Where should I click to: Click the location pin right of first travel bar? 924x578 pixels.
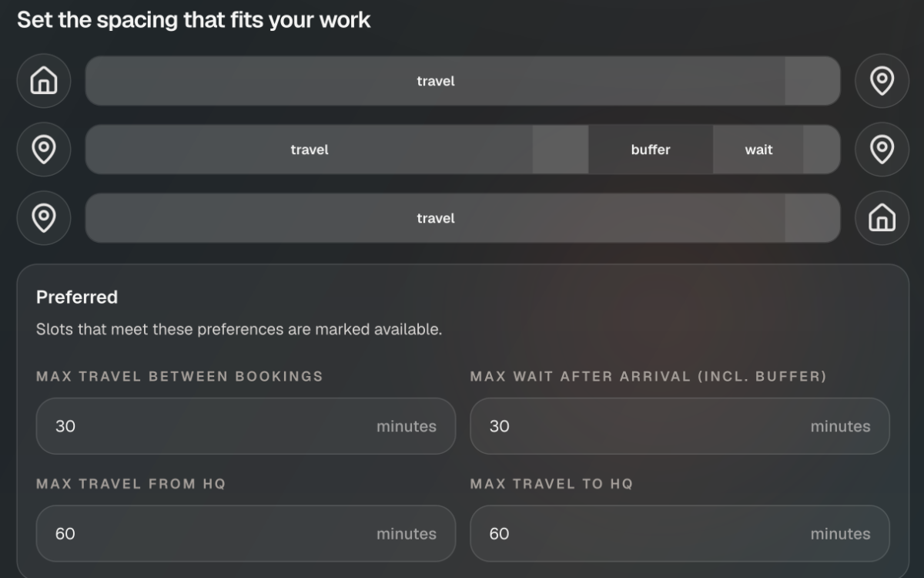[x=882, y=81]
